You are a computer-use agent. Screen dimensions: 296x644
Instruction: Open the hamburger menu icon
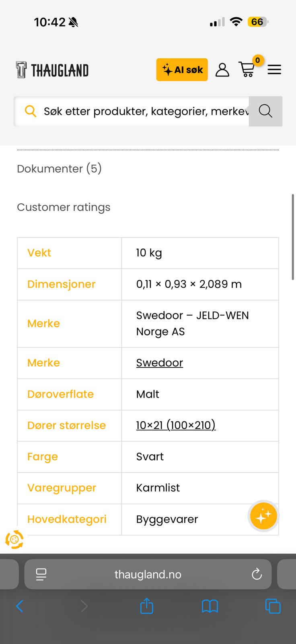coord(274,70)
